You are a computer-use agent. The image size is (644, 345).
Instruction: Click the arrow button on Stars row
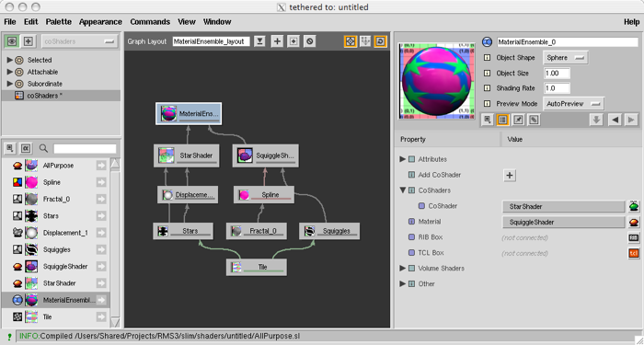101,216
